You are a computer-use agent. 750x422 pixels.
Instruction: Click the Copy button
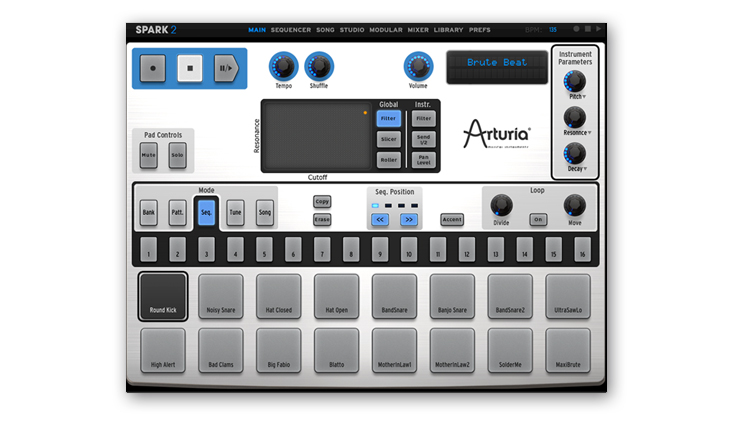(x=322, y=201)
